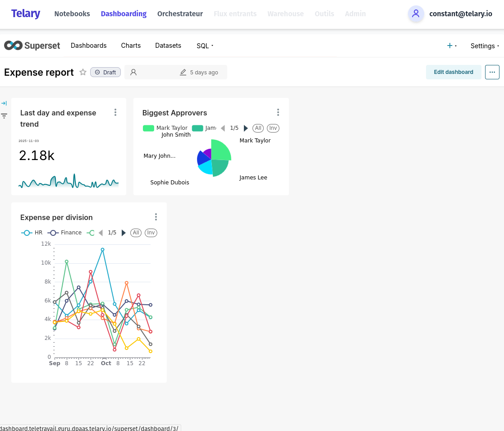Open the ellipsis actions menu next to Edit dashboard
This screenshot has width=504, height=431.
point(492,72)
